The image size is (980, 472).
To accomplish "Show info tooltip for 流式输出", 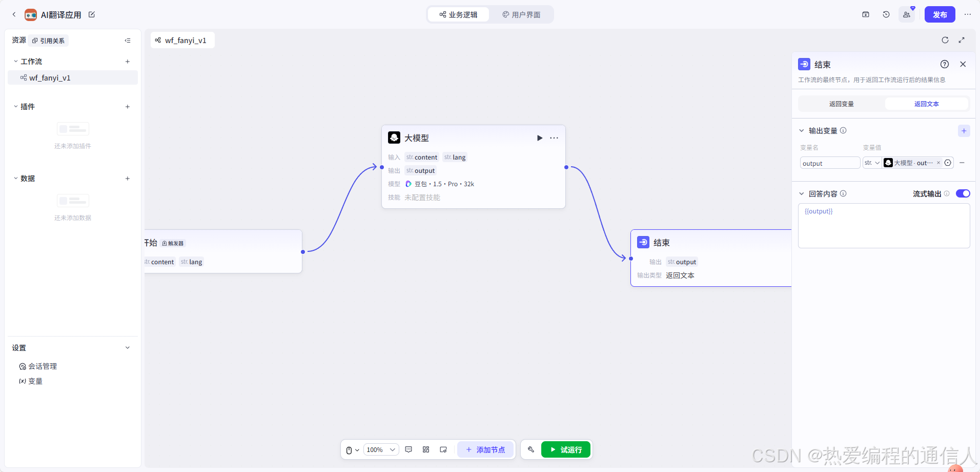I will pos(947,193).
